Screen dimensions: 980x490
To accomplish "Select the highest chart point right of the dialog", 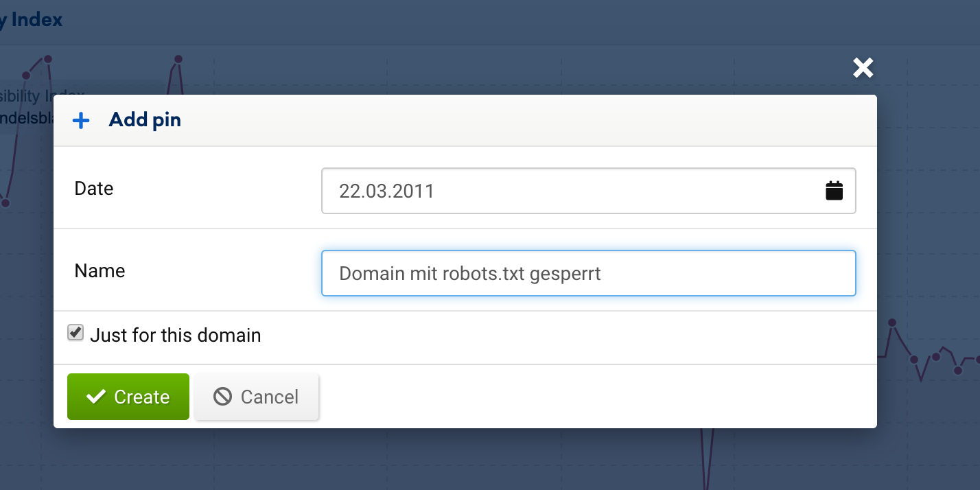I will [892, 323].
